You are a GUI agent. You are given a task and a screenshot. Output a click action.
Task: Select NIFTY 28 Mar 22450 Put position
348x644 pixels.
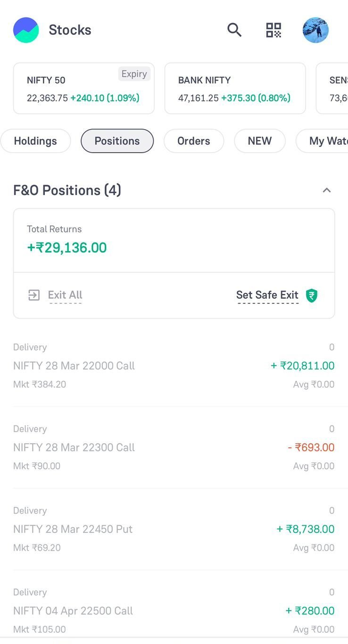click(174, 529)
